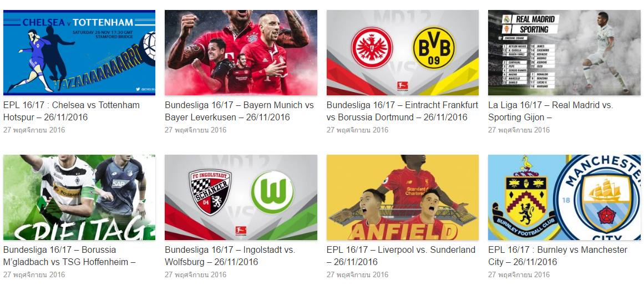Open Bayern Munich vs Bayer Leverkusen link

(x=240, y=111)
